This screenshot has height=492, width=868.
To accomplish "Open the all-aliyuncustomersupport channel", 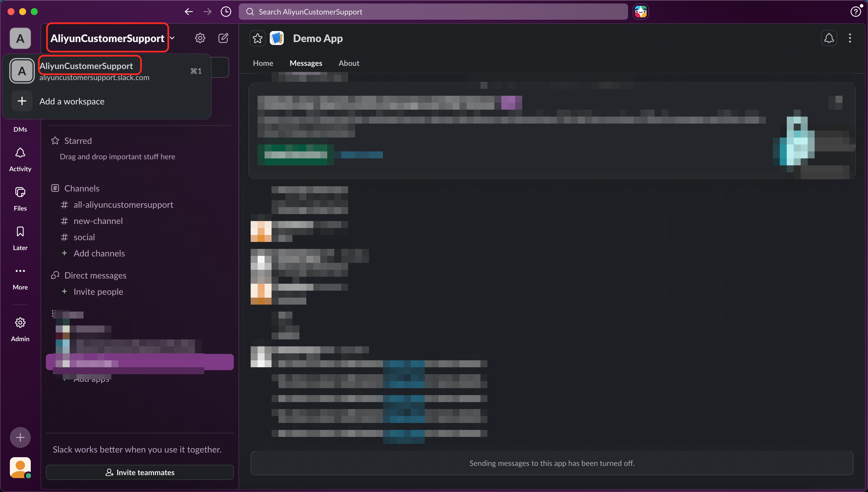I will coord(140,205).
